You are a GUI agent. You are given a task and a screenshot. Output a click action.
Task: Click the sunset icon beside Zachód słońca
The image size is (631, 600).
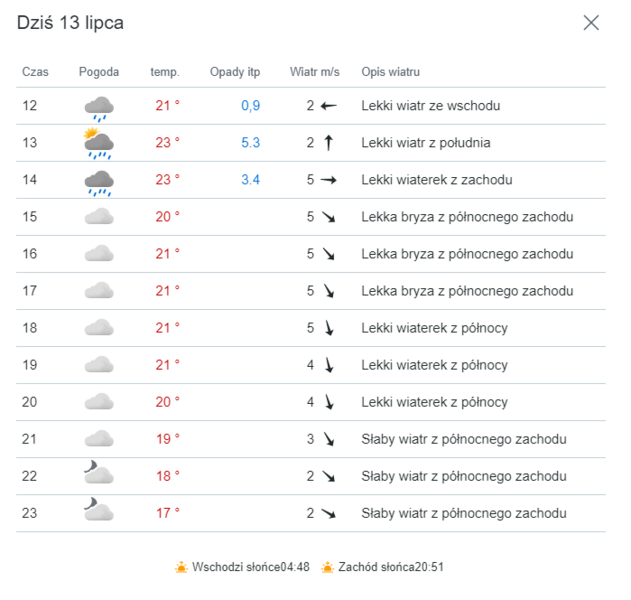(328, 568)
